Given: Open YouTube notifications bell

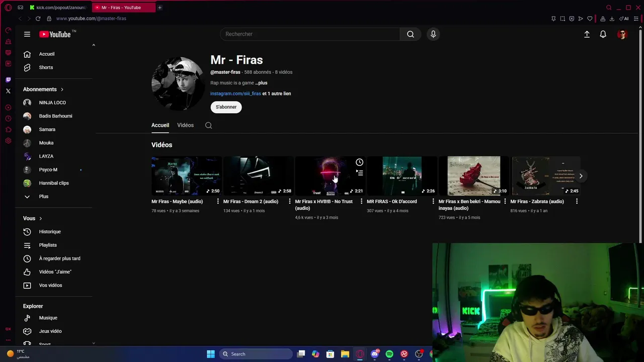Looking at the screenshot, I should pyautogui.click(x=603, y=34).
